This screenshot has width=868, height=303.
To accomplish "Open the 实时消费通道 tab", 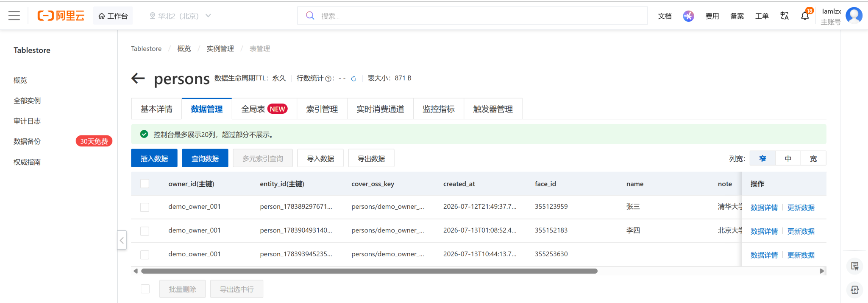I will point(380,109).
